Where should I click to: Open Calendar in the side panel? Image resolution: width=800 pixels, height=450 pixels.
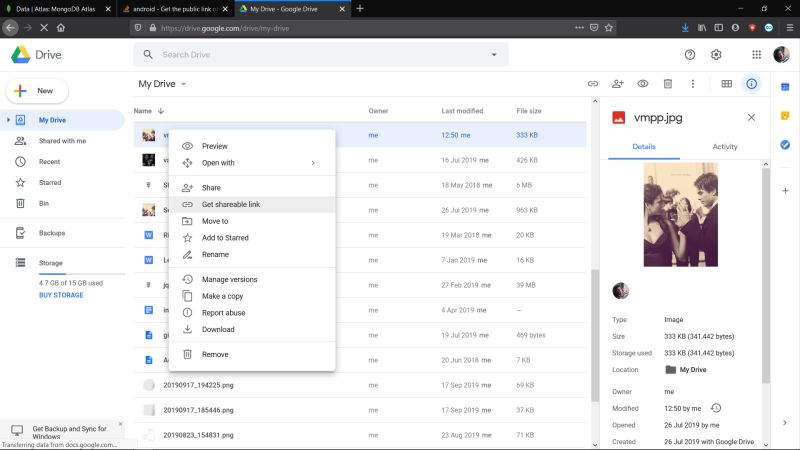[785, 87]
